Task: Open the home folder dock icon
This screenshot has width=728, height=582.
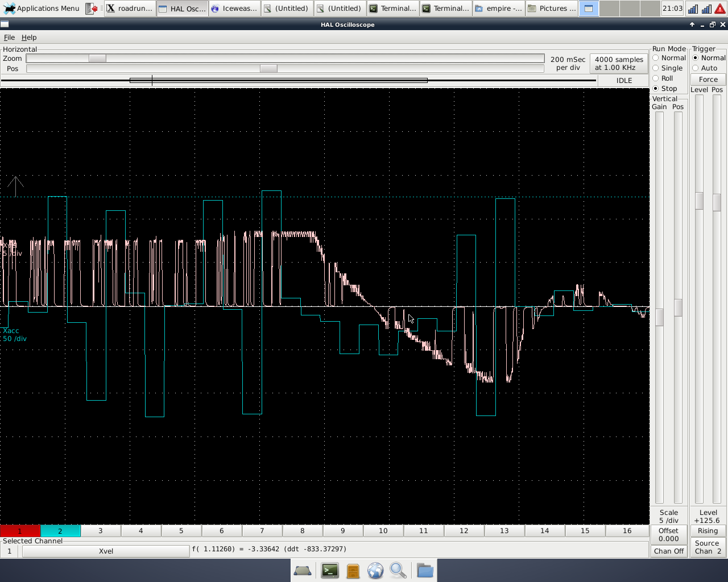Action: pyautogui.click(x=425, y=571)
